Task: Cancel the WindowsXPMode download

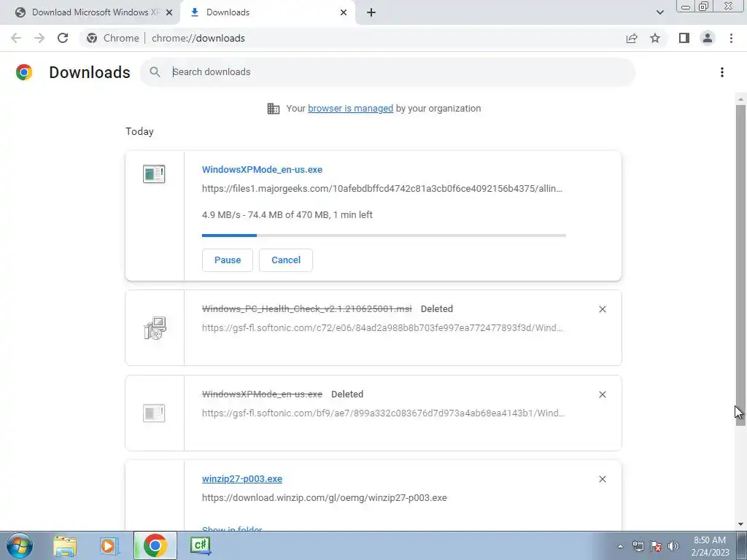Action: tap(286, 260)
